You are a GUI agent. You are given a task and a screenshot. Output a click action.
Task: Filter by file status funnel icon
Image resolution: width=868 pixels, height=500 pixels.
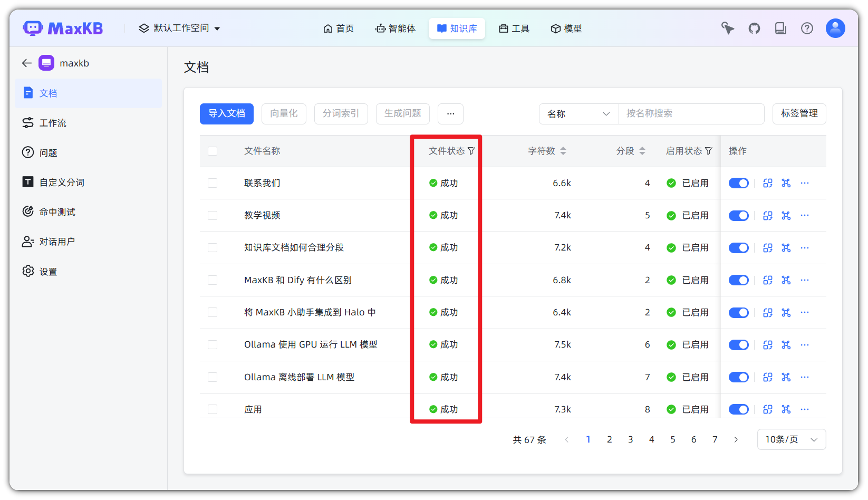click(x=471, y=151)
